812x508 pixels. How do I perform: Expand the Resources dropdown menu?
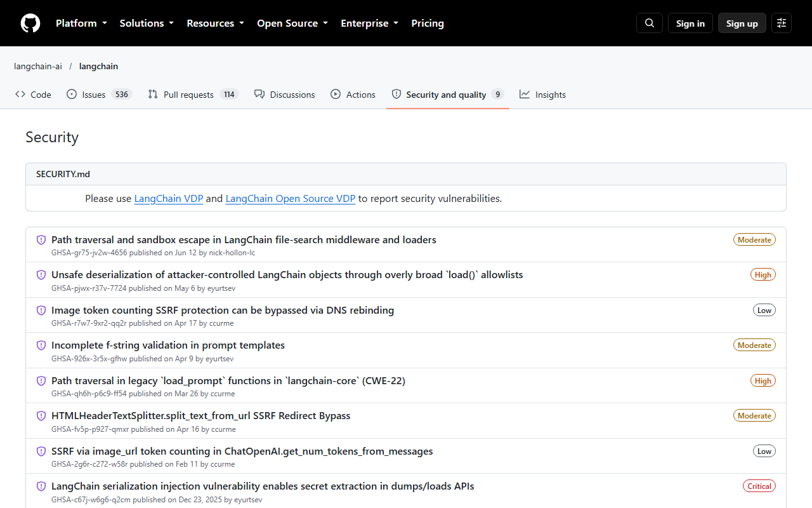(215, 23)
